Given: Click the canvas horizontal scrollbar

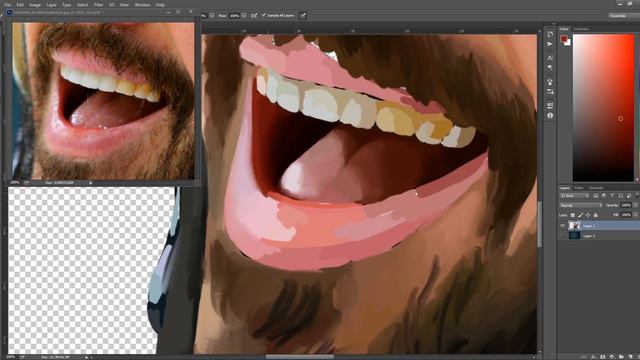Looking at the screenshot, I should (x=300, y=356).
